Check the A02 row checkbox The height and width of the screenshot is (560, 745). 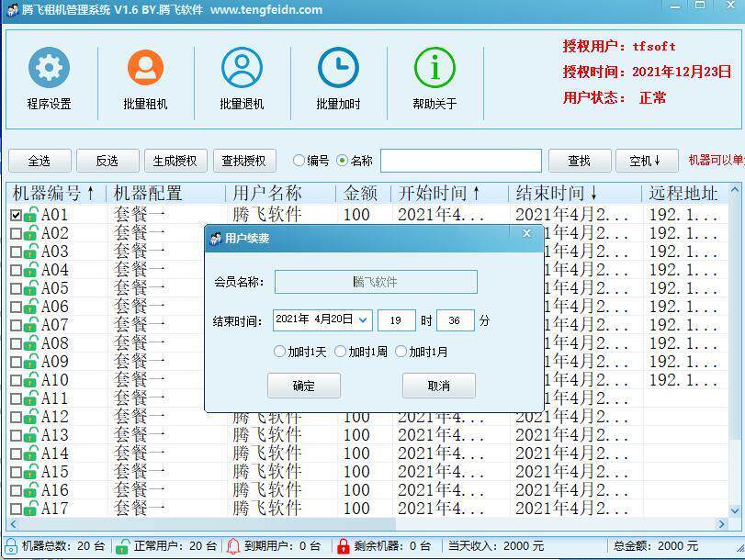[x=16, y=234]
